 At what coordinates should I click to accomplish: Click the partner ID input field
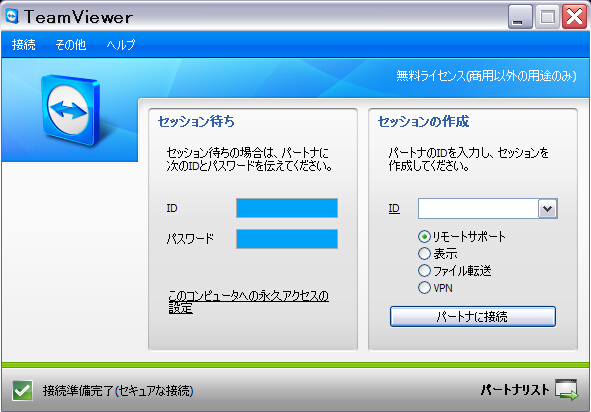478,208
